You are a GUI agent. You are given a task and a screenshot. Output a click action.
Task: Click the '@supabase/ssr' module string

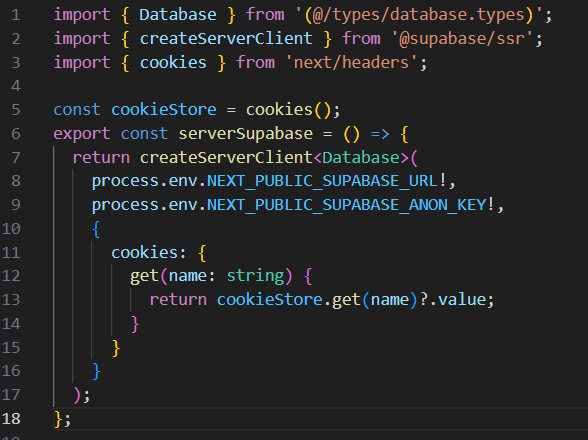[462, 39]
